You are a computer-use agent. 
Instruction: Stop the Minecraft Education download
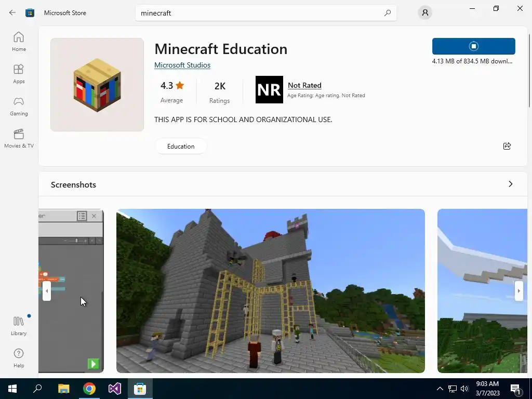[x=474, y=46]
